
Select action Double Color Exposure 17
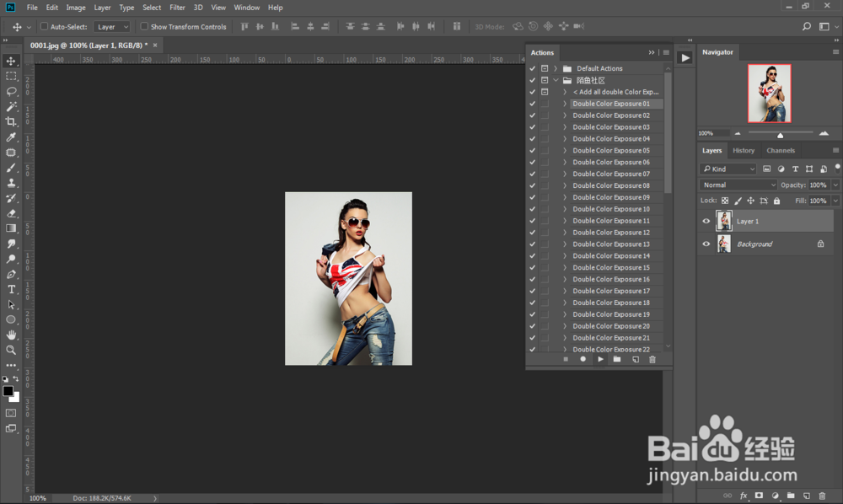(610, 291)
